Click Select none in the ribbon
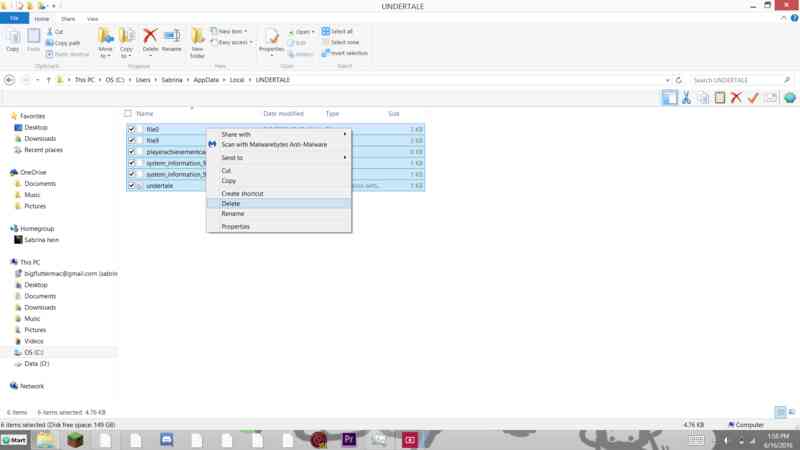The height and width of the screenshot is (450, 800). pyautogui.click(x=340, y=42)
